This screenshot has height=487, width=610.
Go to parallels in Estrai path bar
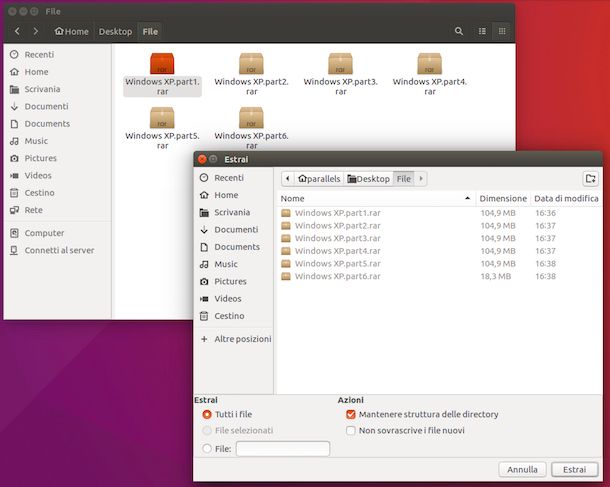pos(319,179)
